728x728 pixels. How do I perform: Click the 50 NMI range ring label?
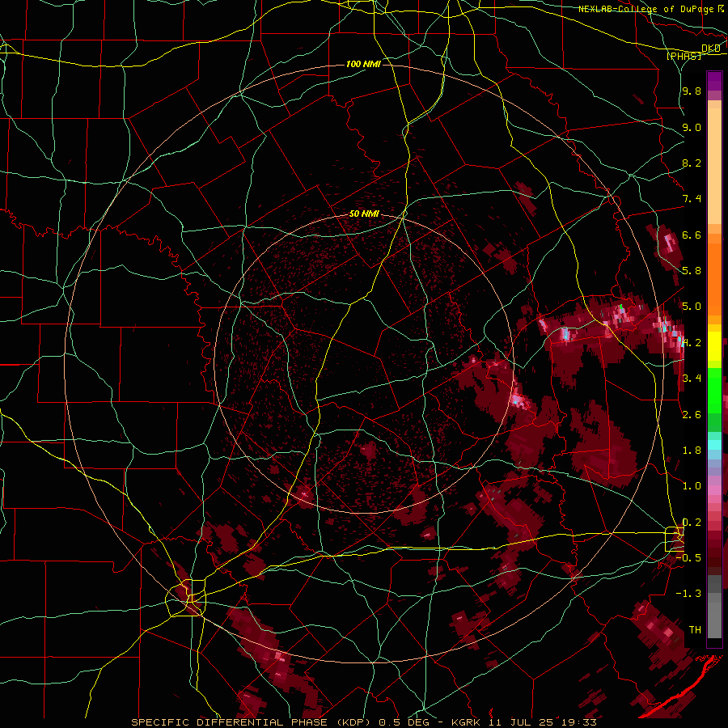[x=364, y=214]
